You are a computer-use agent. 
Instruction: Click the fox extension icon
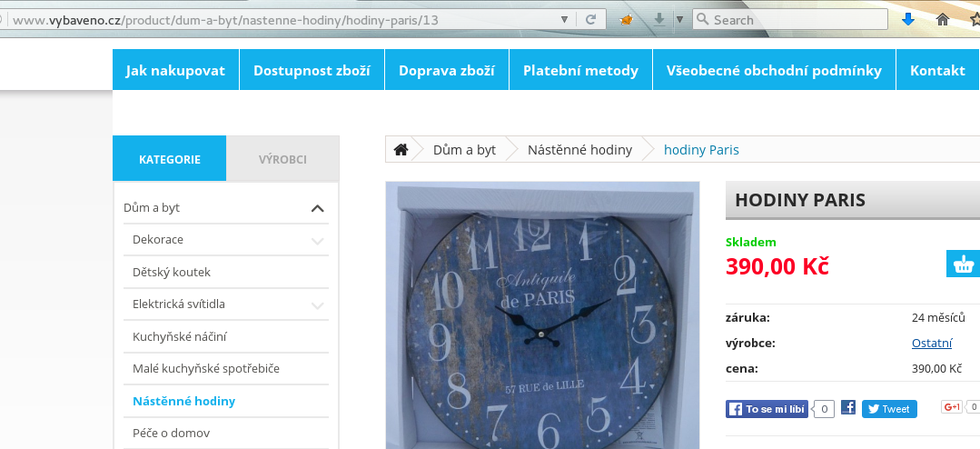626,19
